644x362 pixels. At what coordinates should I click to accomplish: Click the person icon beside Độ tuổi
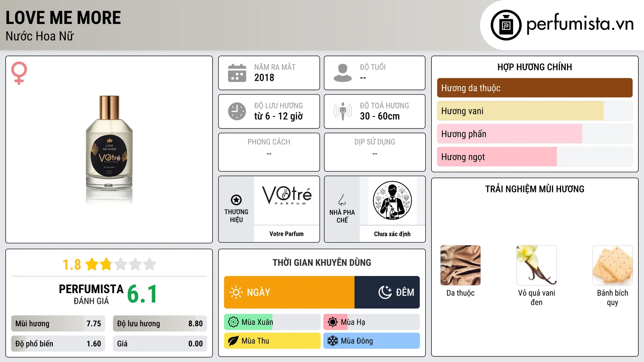pyautogui.click(x=343, y=73)
